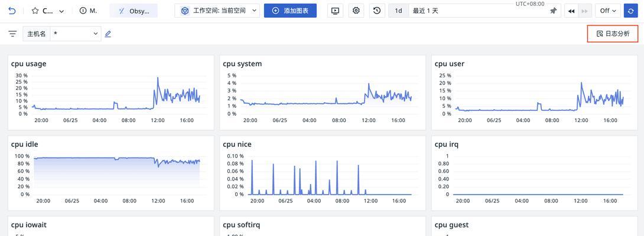644x236 pixels.
Task: Click the 日志分析 button
Action: [x=613, y=34]
